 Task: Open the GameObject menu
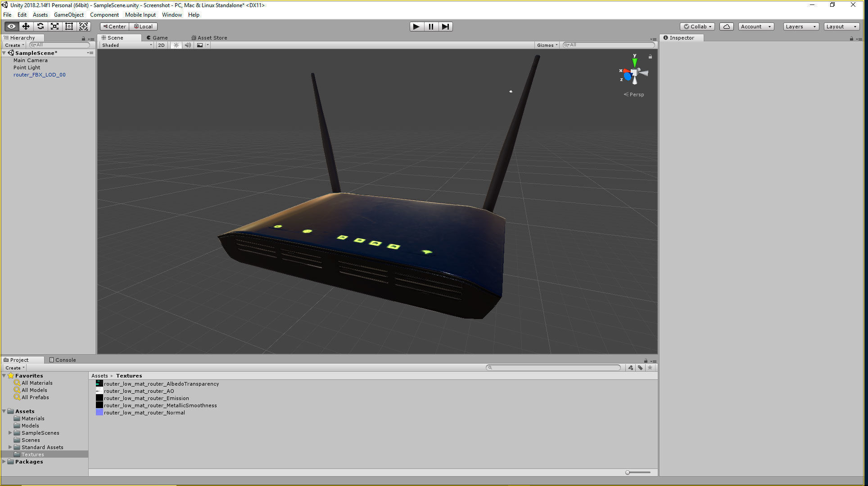click(69, 15)
